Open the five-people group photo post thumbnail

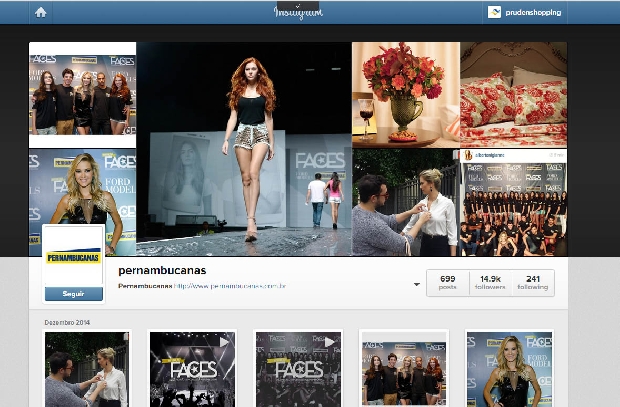pos(404,369)
